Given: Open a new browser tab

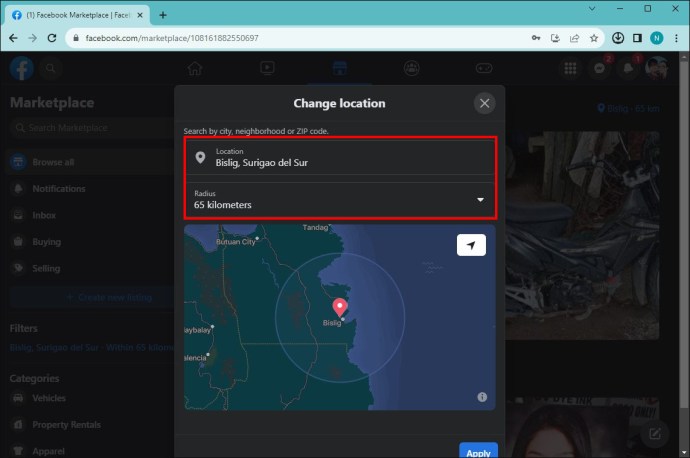Looking at the screenshot, I should (163, 15).
